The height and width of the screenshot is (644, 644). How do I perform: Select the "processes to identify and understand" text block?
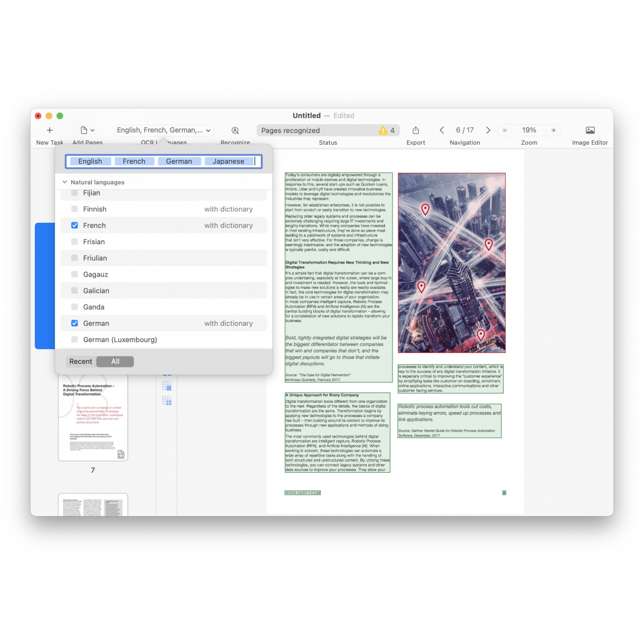[450, 379]
